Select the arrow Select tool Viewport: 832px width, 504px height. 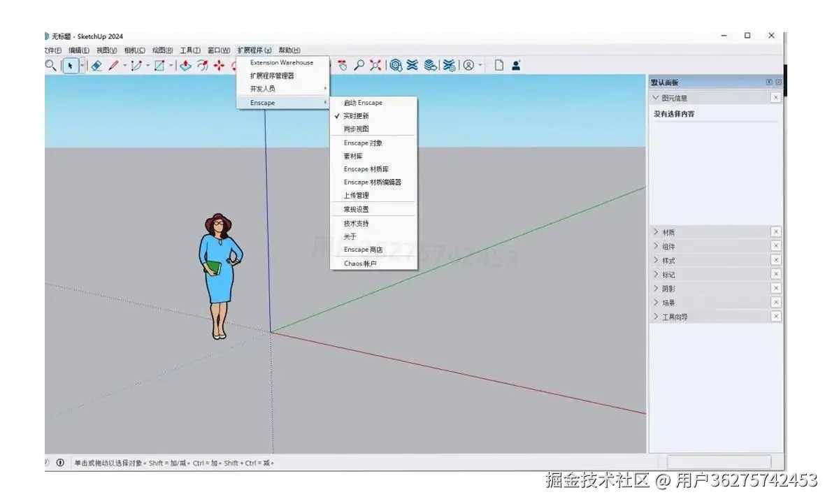[x=71, y=65]
